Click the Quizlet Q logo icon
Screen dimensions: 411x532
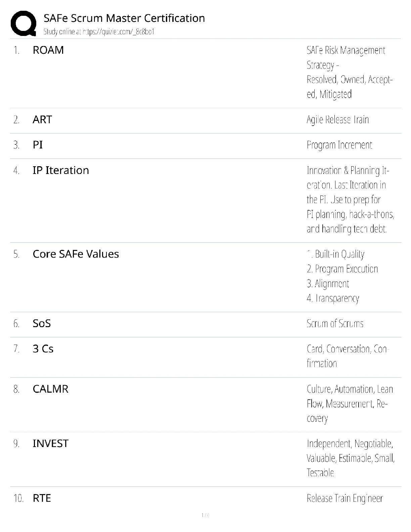pos(24,23)
